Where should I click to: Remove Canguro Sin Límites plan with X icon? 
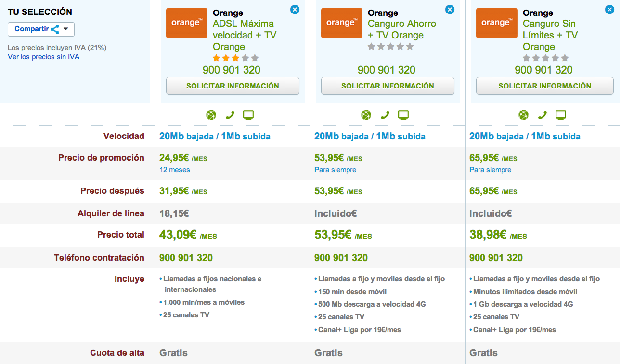point(610,9)
